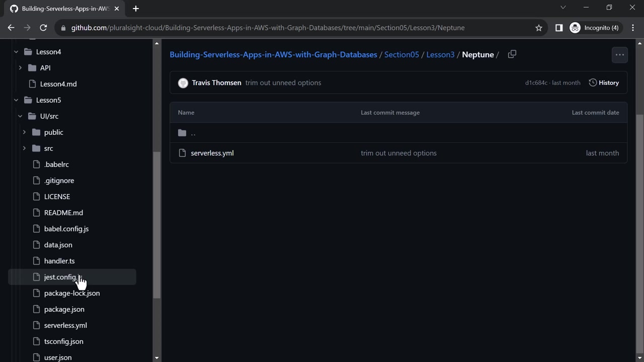Select the src folder in tree
This screenshot has height=362, width=644.
[x=48, y=148]
